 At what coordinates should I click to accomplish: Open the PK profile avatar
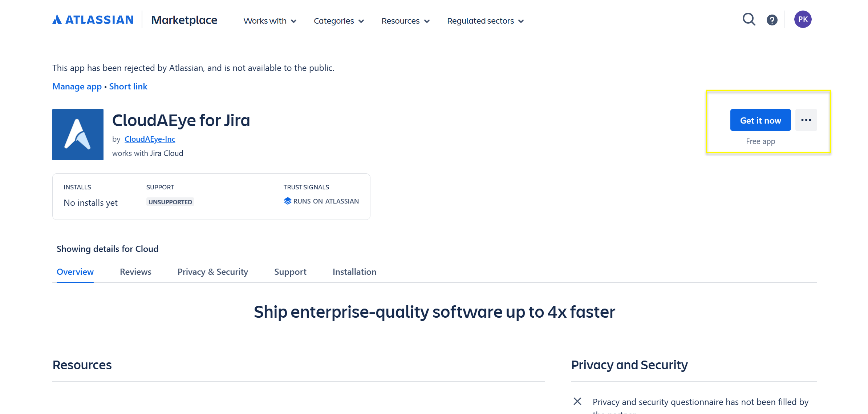tap(803, 19)
